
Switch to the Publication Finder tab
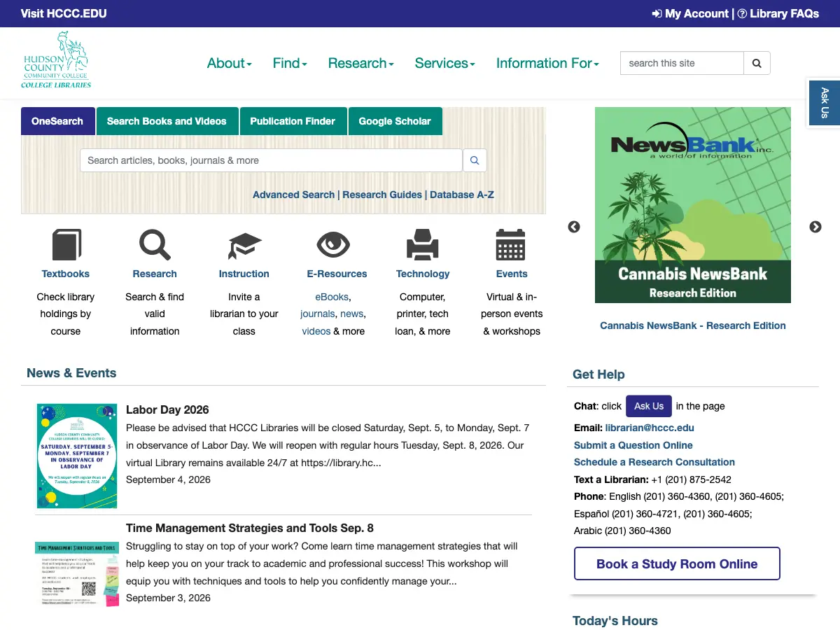293,121
